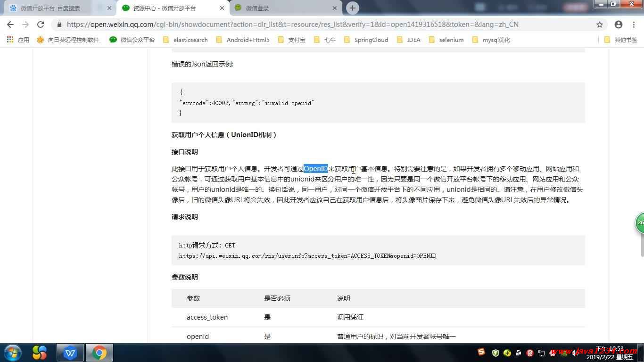Viewport: 644px width, 362px height.
Task: Open the WPS Writer taskbar app
Action: (70, 353)
